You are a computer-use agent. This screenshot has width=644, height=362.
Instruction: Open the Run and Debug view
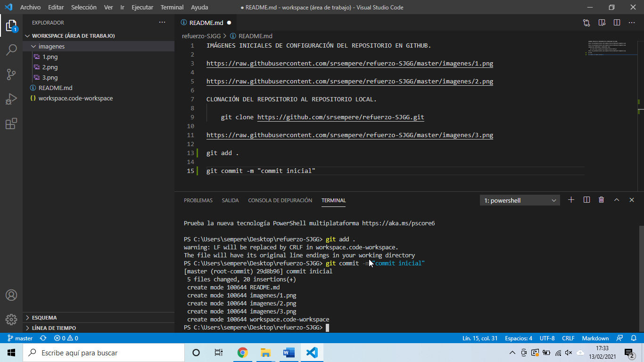(11, 99)
